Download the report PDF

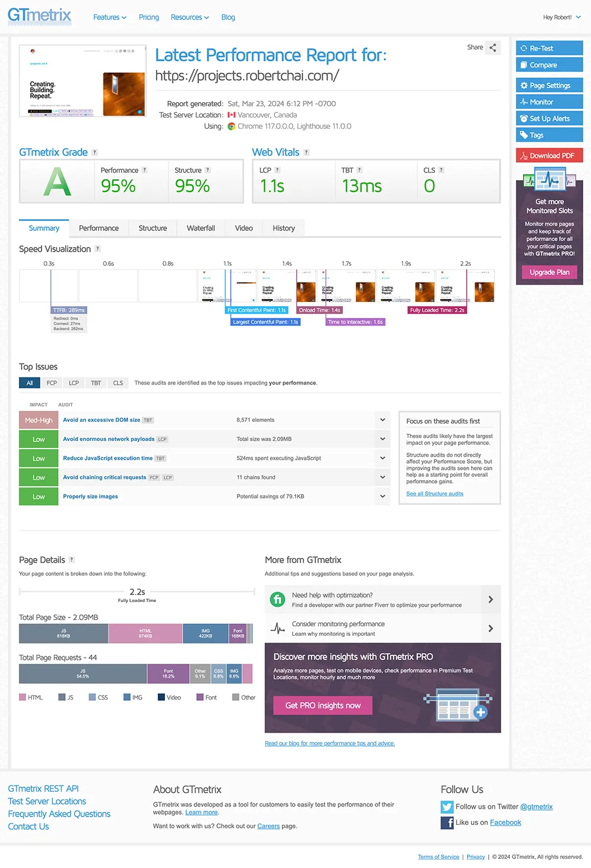(548, 155)
